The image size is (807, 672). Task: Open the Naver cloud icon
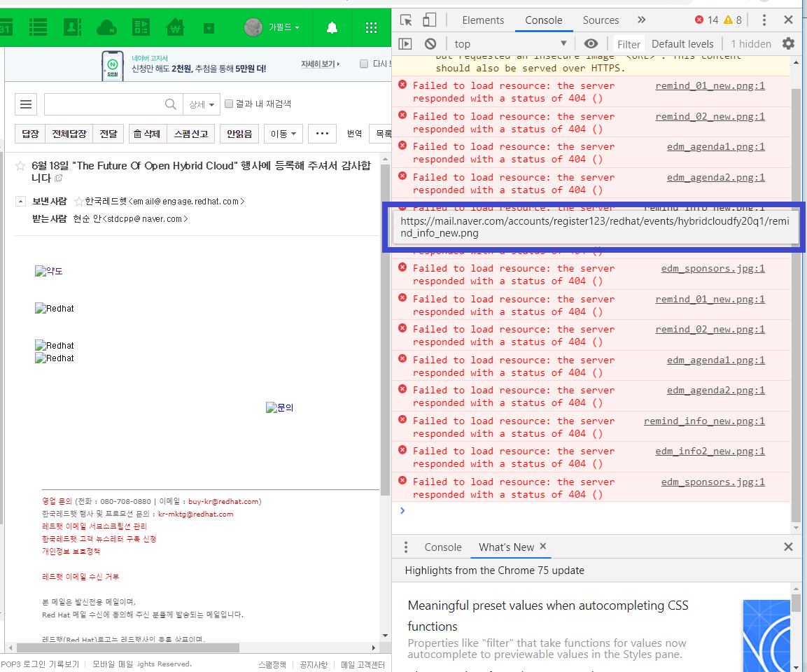click(106, 27)
